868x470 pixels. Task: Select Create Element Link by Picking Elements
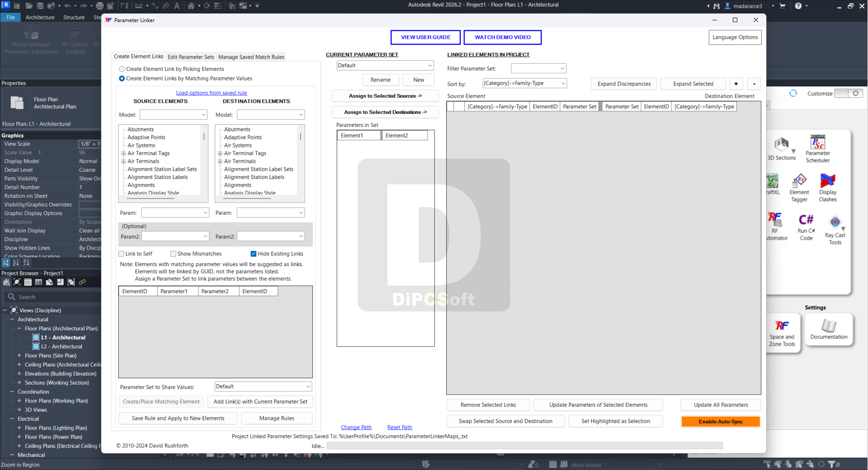[122, 69]
